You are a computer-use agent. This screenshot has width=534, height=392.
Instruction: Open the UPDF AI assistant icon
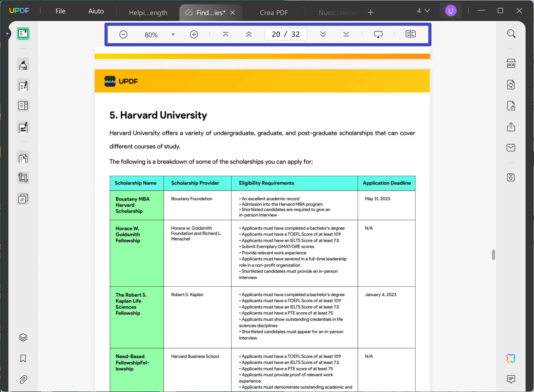click(x=511, y=358)
